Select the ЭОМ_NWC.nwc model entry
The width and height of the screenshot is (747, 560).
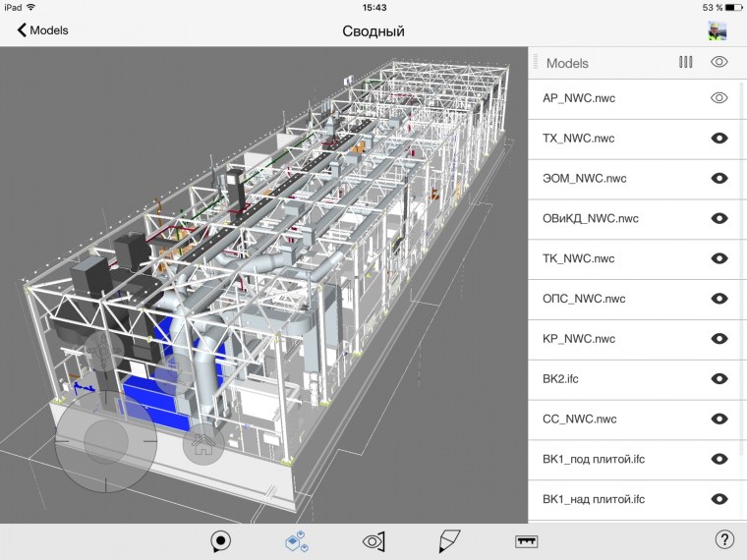click(584, 179)
